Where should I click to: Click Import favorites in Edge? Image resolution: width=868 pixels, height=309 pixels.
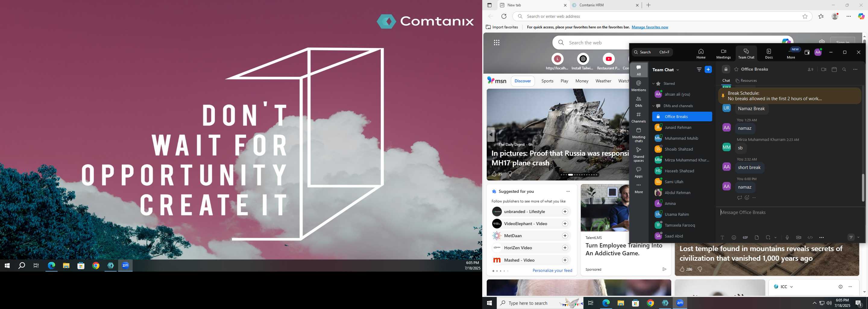[x=502, y=27]
